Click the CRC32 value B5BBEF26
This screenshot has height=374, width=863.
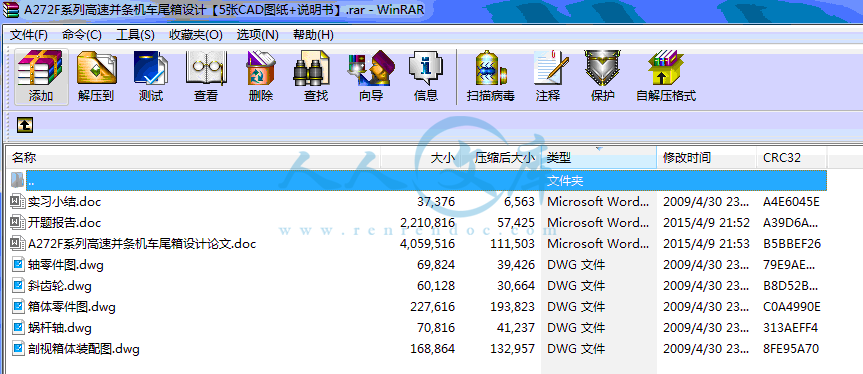791,244
